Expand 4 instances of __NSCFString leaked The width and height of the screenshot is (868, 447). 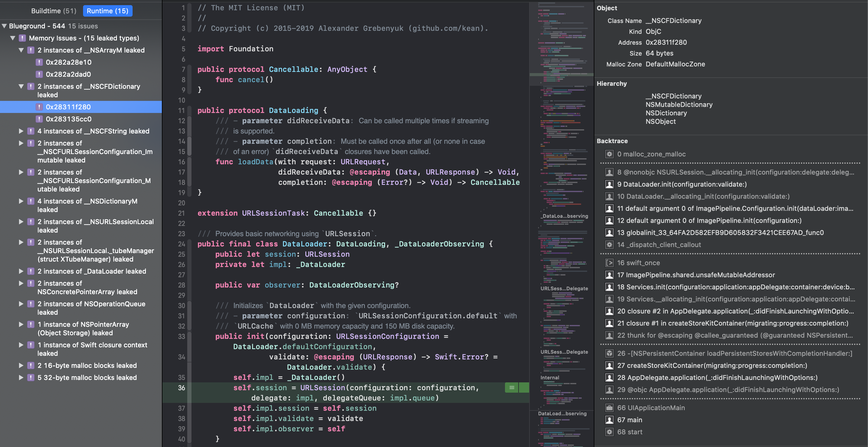click(21, 131)
